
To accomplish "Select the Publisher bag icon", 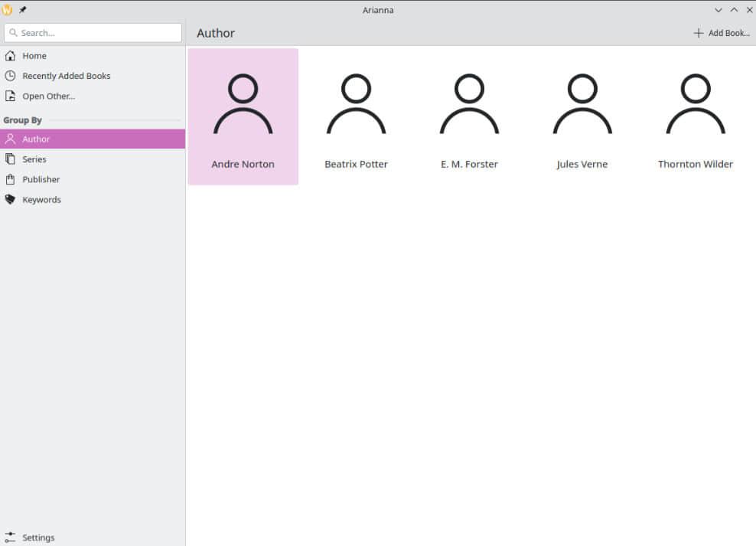I will pos(10,179).
